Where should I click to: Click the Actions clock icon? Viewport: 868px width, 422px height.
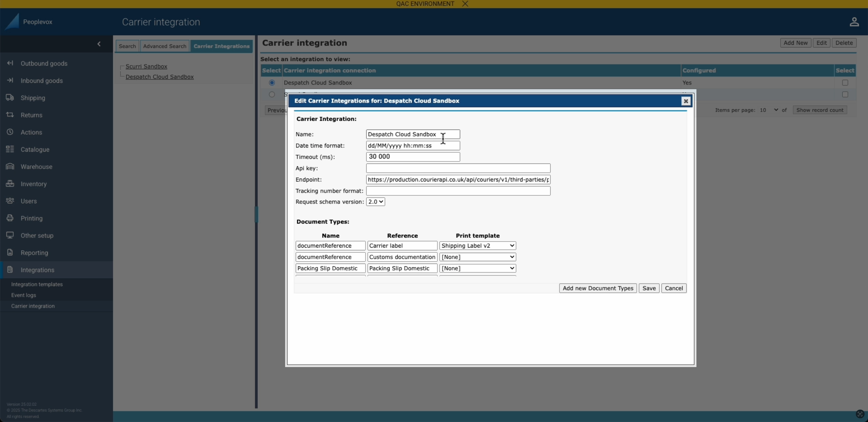coord(10,132)
